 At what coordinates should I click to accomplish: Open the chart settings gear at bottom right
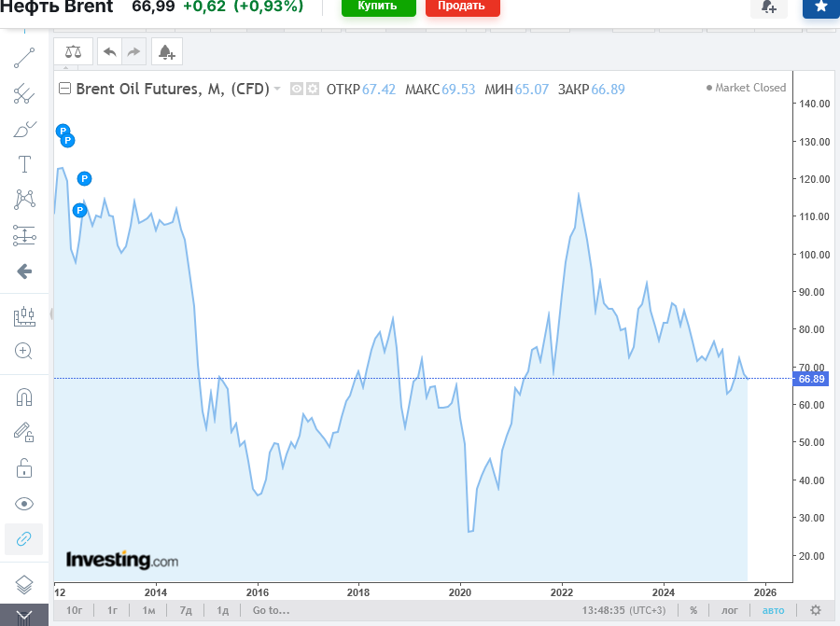(x=815, y=610)
